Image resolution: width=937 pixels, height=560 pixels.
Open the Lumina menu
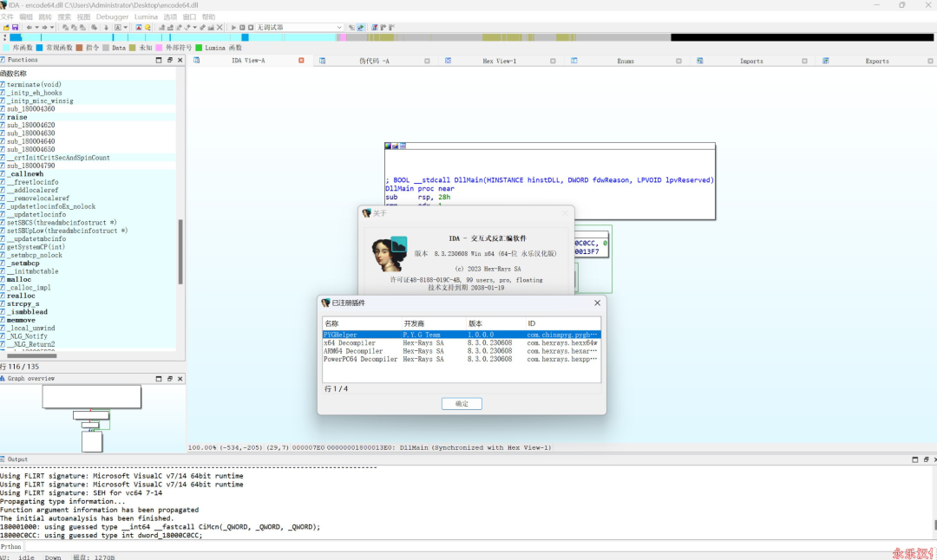pyautogui.click(x=146, y=17)
